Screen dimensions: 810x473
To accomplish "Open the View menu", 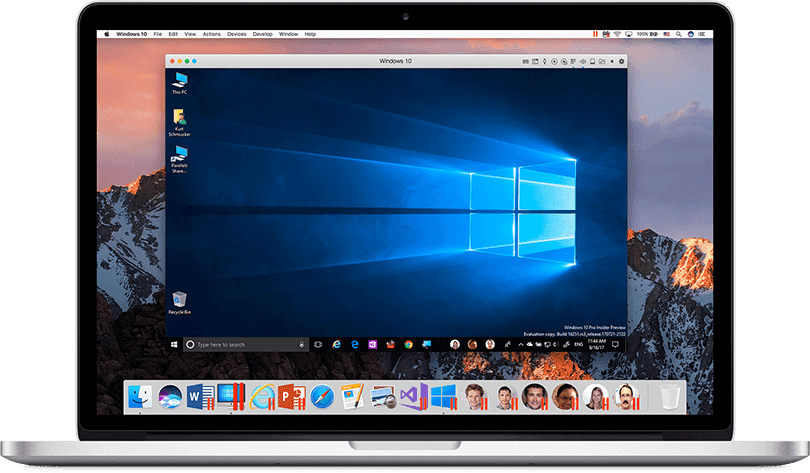I will pyautogui.click(x=190, y=34).
